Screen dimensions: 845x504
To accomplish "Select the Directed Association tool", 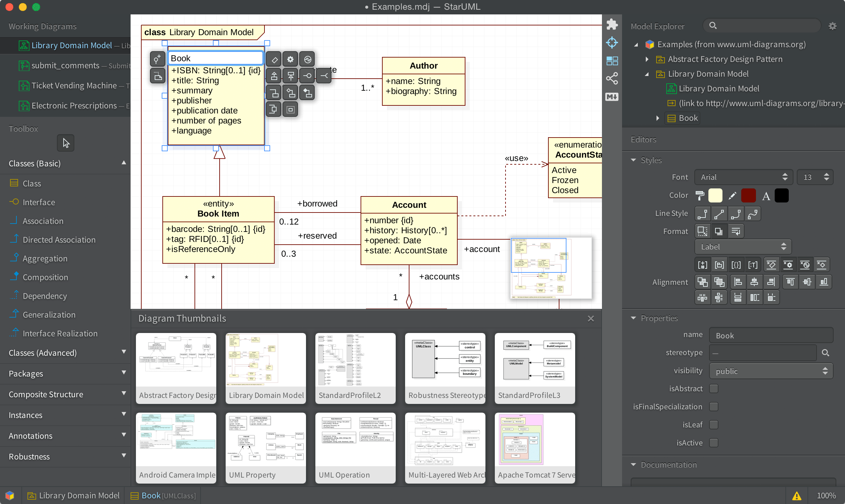I will pyautogui.click(x=58, y=239).
